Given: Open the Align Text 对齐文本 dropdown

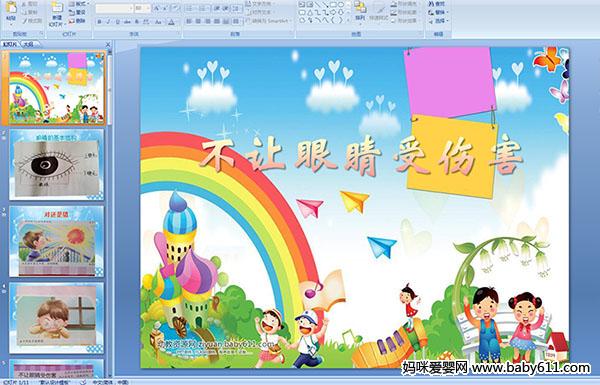Looking at the screenshot, I should point(261,12).
